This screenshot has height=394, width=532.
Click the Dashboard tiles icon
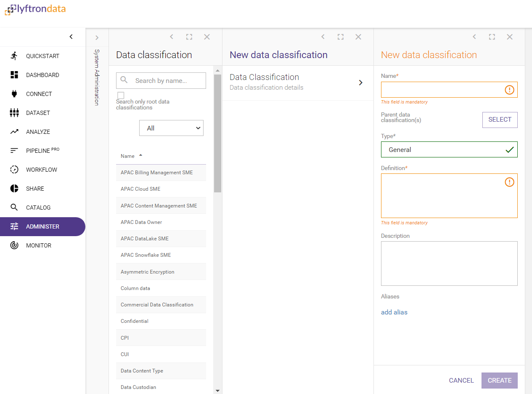(14, 75)
